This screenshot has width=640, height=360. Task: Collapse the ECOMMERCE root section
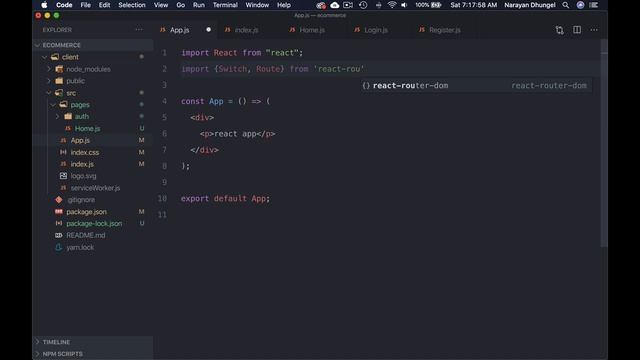[38, 45]
